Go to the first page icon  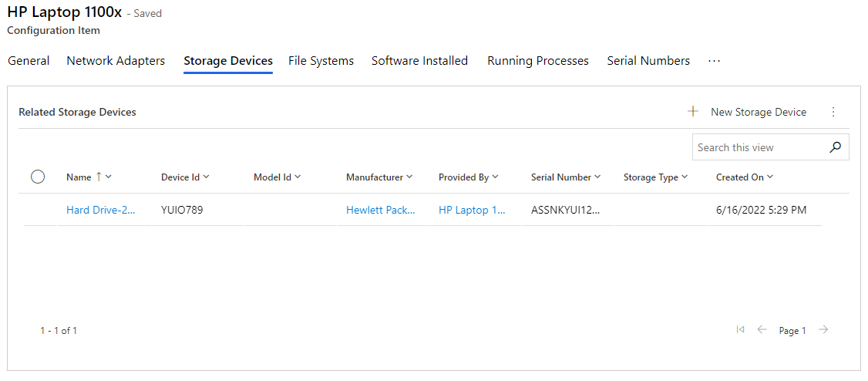click(740, 330)
